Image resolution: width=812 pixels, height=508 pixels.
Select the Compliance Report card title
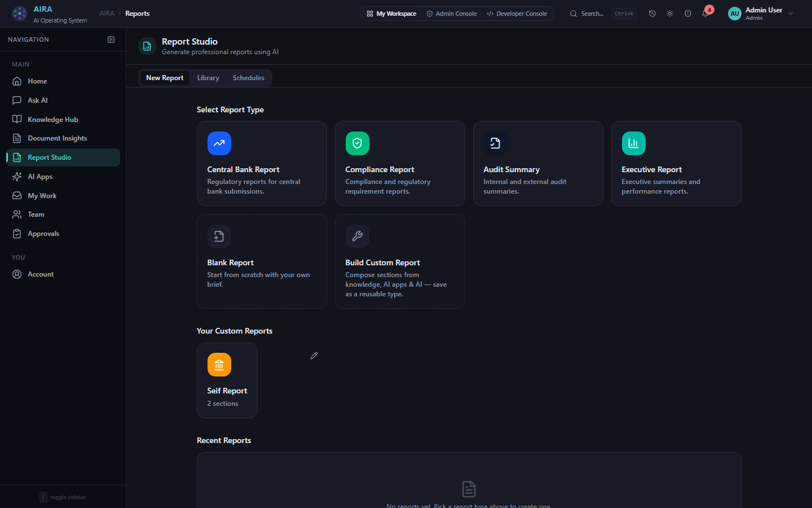coord(379,169)
